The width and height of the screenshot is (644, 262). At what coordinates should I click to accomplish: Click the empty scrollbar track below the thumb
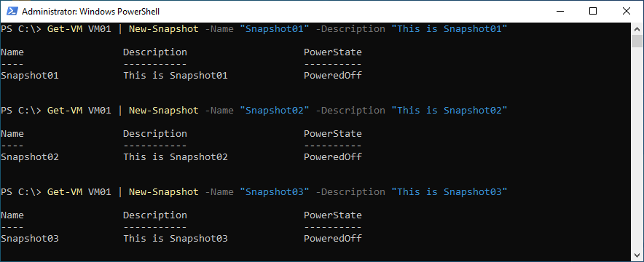[x=637, y=148]
